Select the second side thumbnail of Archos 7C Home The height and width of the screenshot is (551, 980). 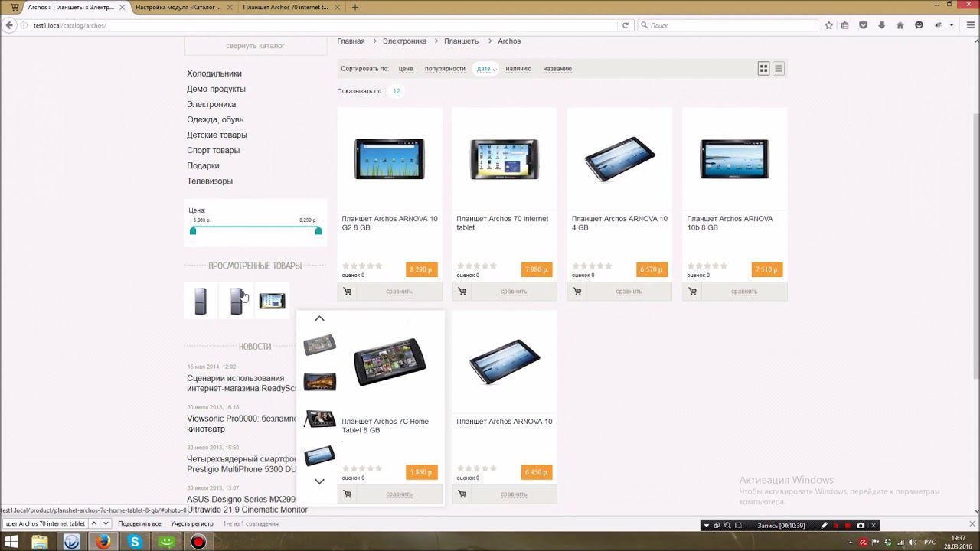click(319, 381)
